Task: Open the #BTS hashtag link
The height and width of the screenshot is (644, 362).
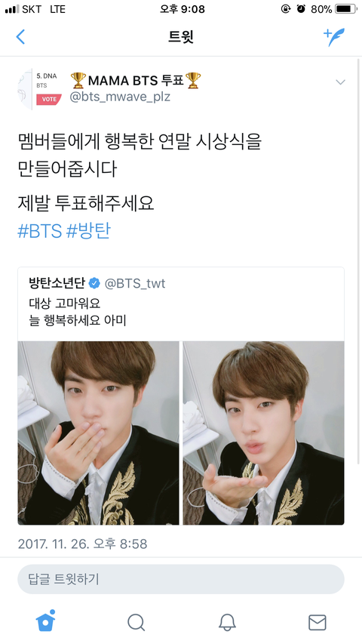Action: point(39,230)
